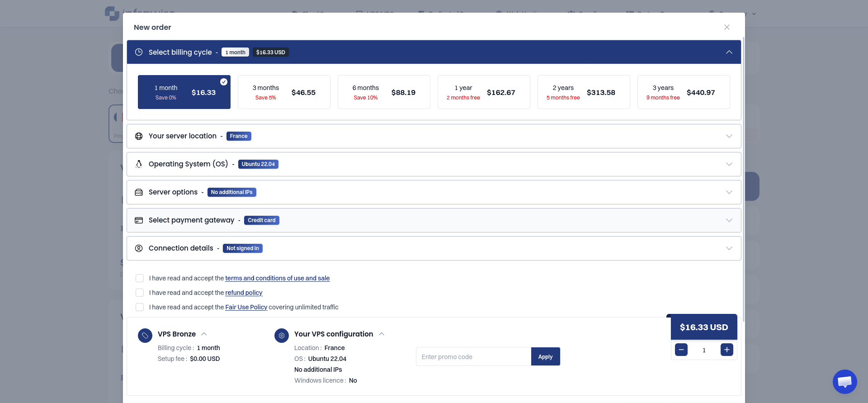Check the Fair Use Policy acceptance box

point(140,307)
